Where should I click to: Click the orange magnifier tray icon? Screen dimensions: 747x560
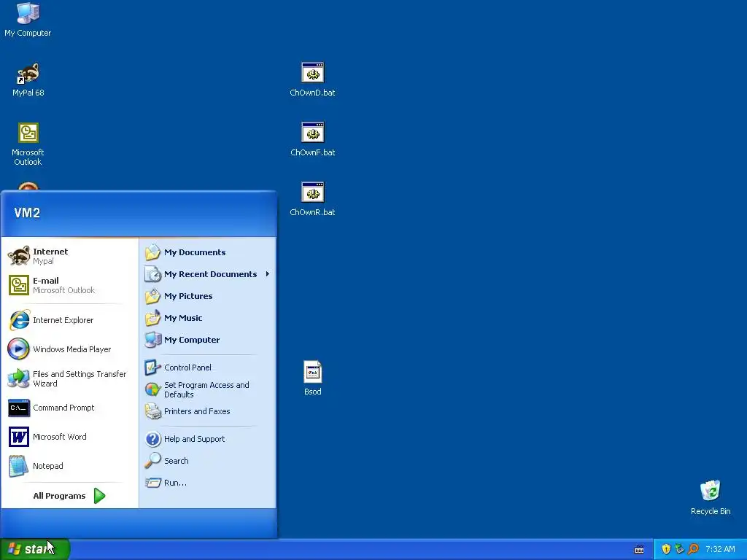pyautogui.click(x=693, y=549)
